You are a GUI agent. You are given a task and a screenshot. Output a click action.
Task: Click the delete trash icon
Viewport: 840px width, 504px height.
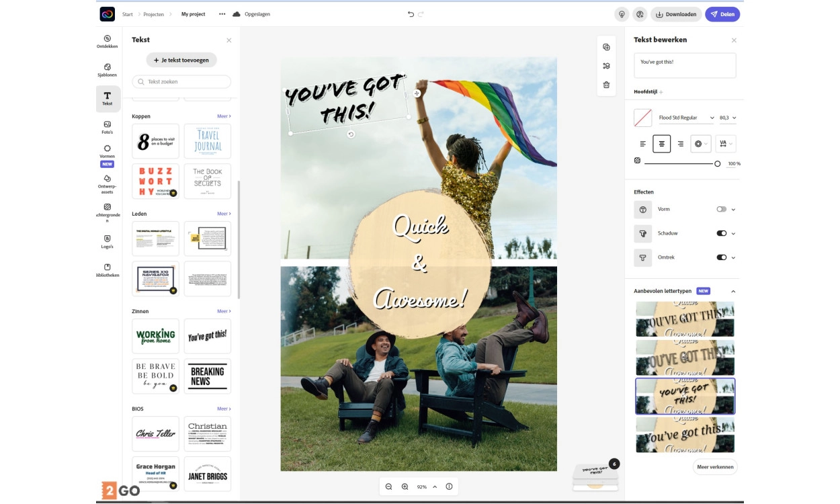point(606,85)
